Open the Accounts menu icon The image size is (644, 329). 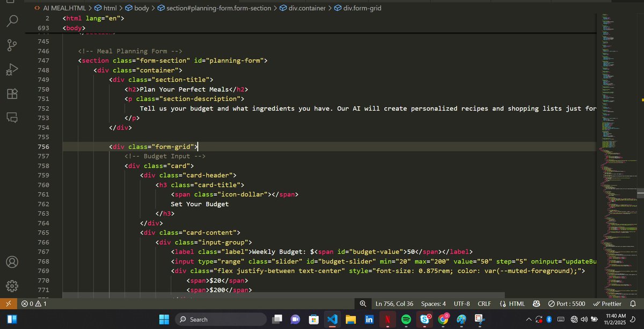[x=12, y=262]
